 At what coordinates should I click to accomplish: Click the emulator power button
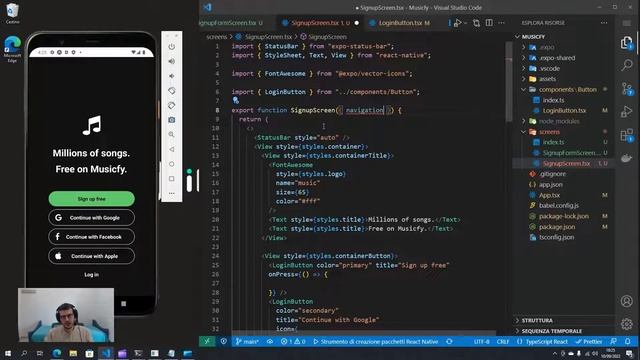click(172, 47)
